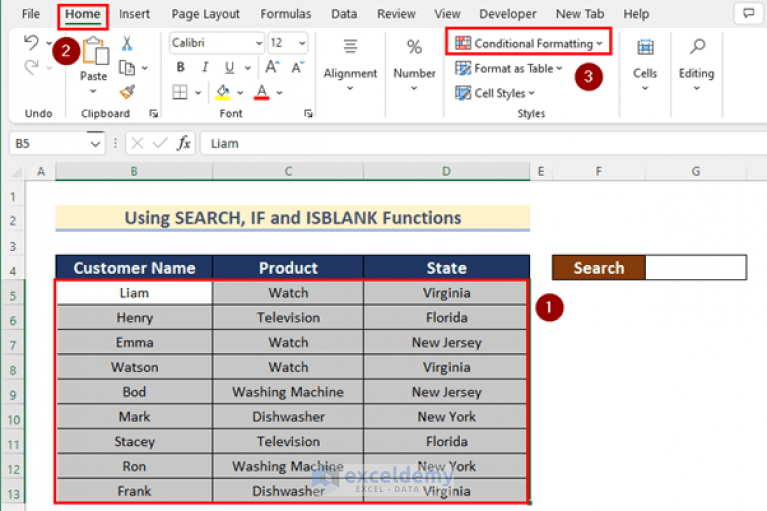Switch to the Page Layout tab
Screen dimensions: 767x511
click(x=205, y=14)
